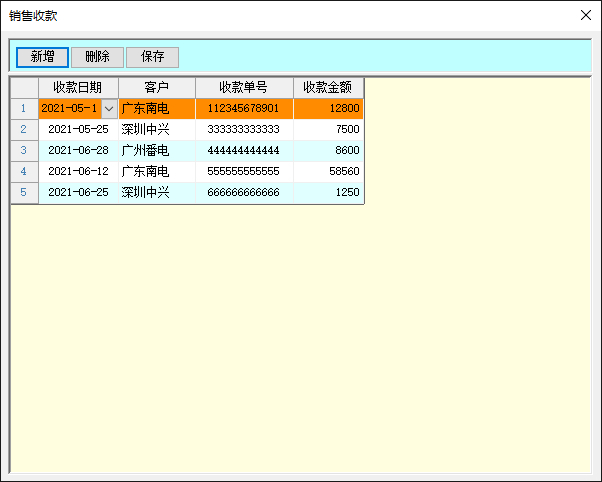Close the 销售收款 window
This screenshot has width=602, height=482.
586,15
